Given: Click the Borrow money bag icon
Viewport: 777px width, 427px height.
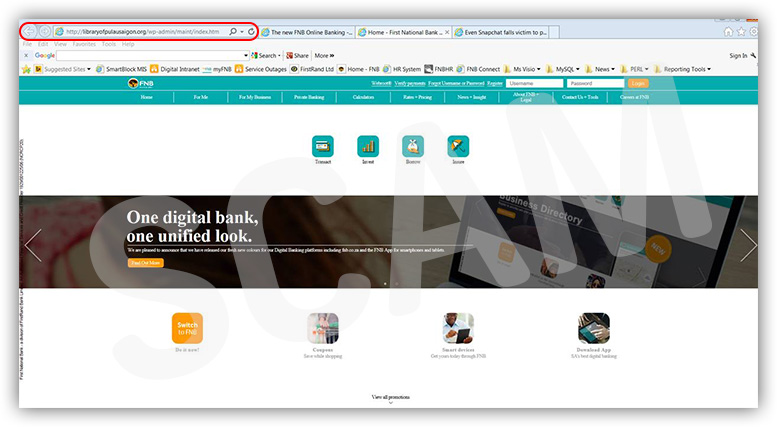Looking at the screenshot, I should [413, 147].
